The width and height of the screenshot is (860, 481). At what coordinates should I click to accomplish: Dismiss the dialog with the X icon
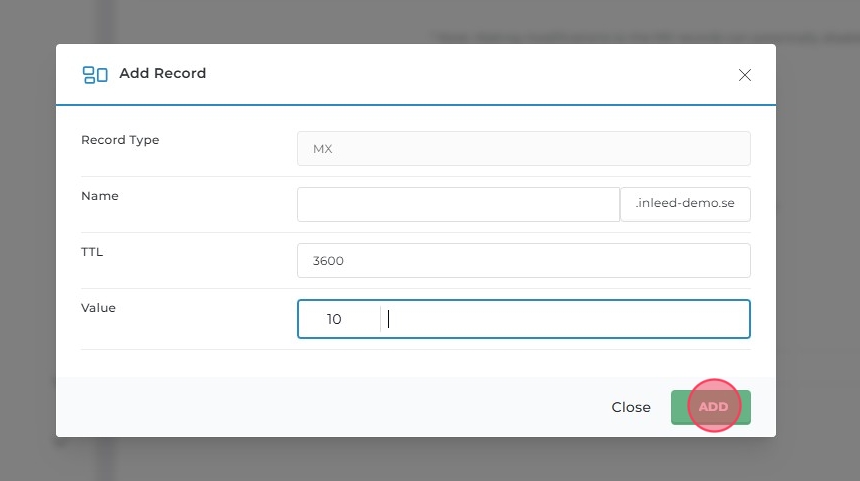(x=744, y=75)
